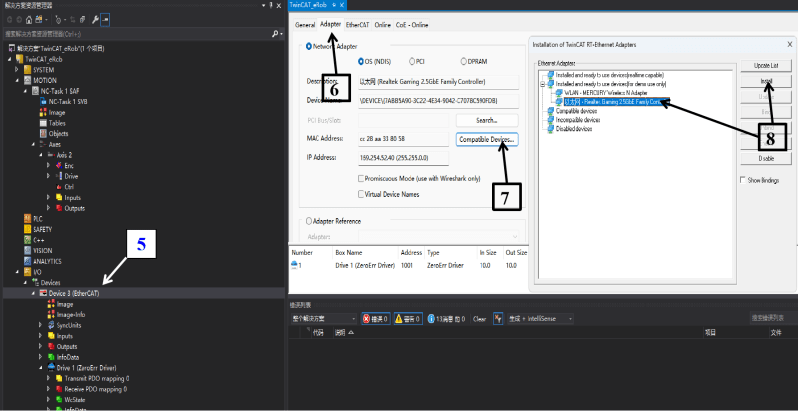Select the DPRAM radio option
This screenshot has height=411, width=798.
click(463, 62)
